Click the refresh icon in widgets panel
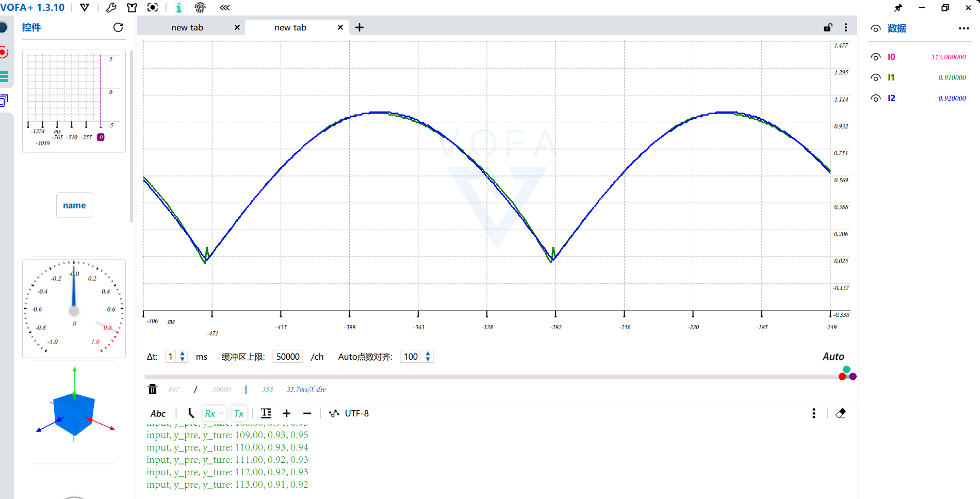The width and height of the screenshot is (980, 499). 118,27
